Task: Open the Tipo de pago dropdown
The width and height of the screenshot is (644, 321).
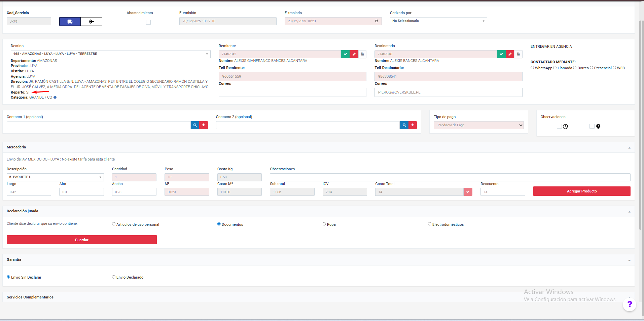Action: 478,125
